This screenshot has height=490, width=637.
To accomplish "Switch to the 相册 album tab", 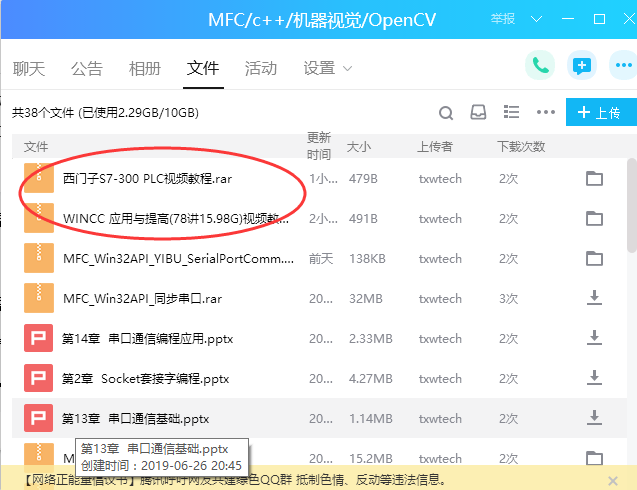I will pyautogui.click(x=145, y=68).
